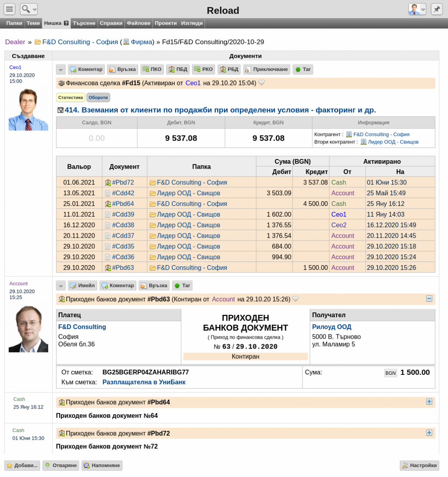Click the Настройки settings button
Viewport: 448px width, 477px height.
(419, 465)
